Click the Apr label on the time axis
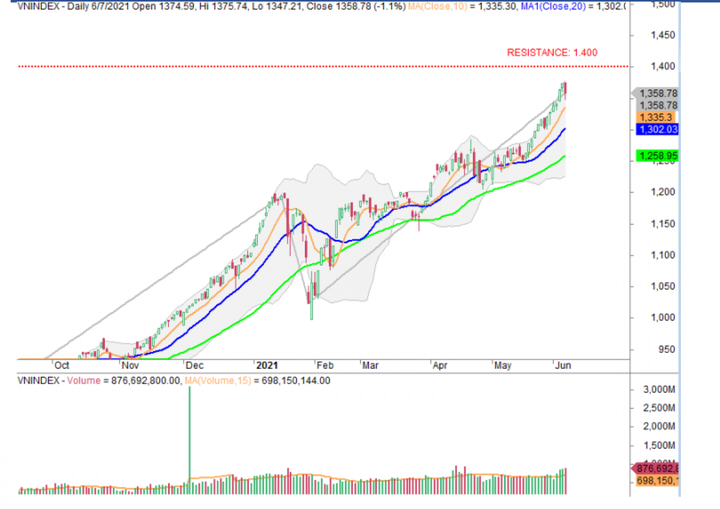Screen dimensions: 720x509 coord(438,366)
